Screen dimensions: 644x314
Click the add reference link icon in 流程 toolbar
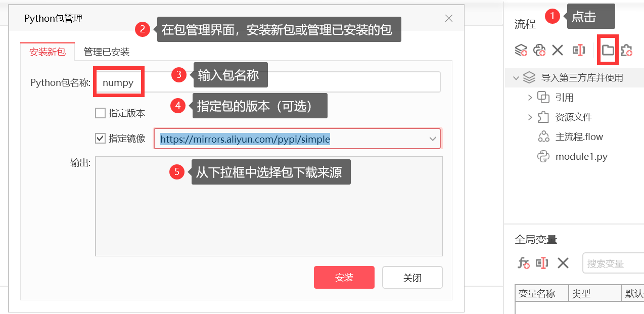[539, 50]
